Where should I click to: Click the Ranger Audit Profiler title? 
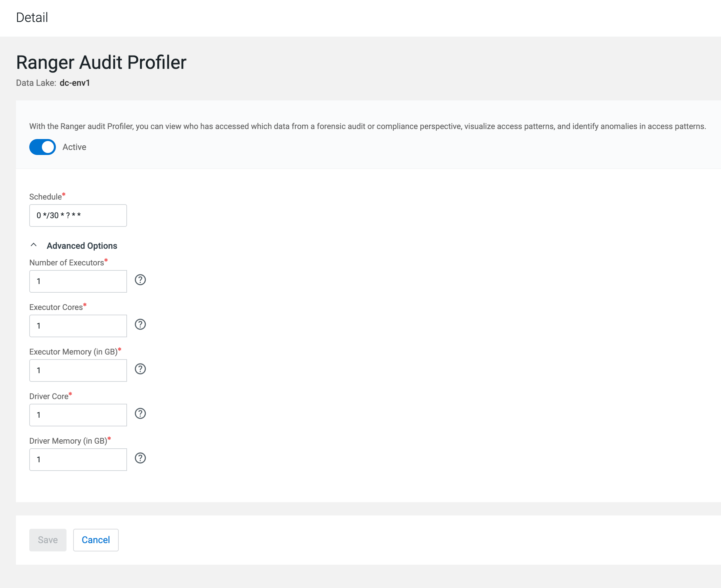[101, 63]
